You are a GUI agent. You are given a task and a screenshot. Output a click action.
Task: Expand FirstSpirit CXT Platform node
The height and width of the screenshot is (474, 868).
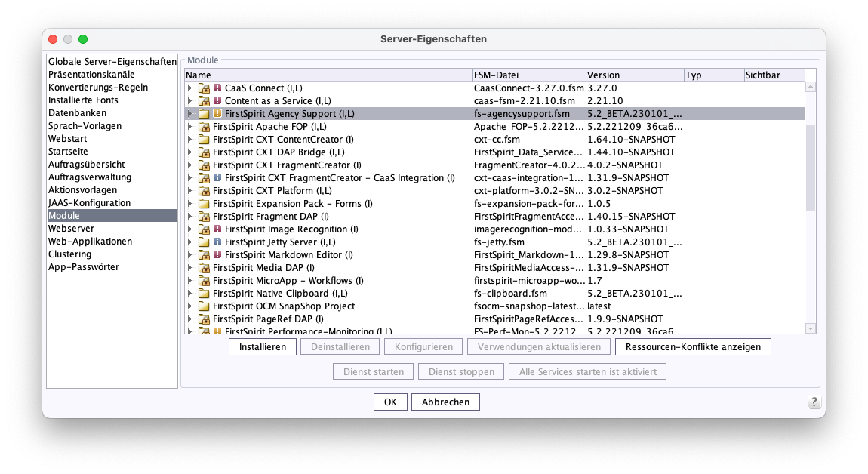[x=190, y=190]
